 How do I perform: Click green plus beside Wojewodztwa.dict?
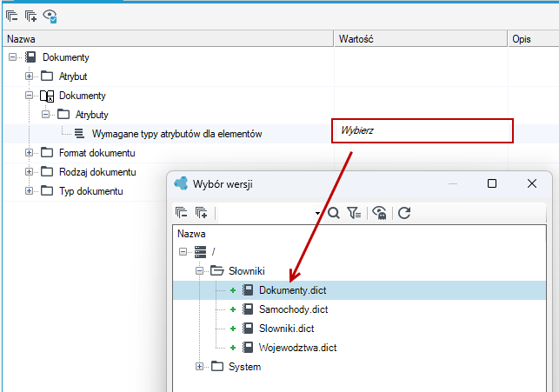(x=233, y=348)
